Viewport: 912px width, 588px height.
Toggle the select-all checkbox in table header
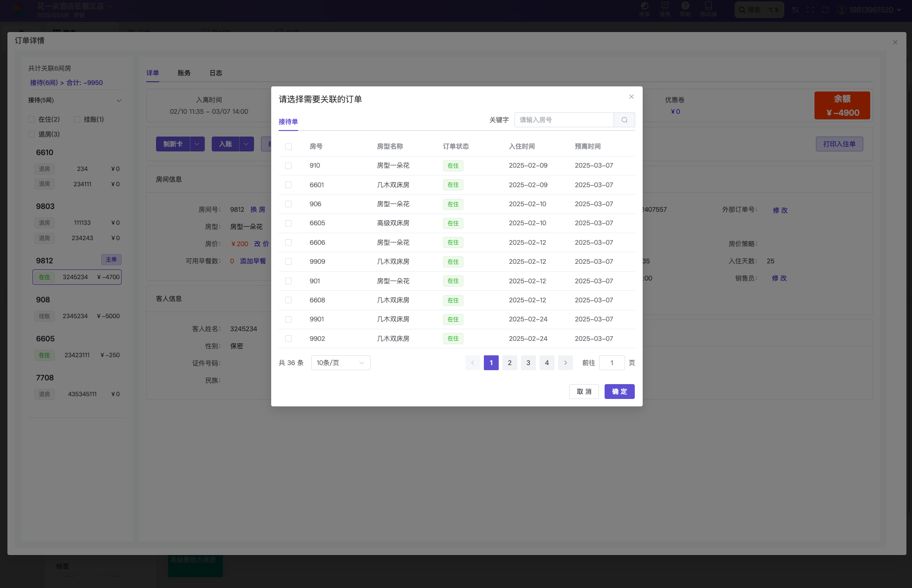(x=288, y=147)
